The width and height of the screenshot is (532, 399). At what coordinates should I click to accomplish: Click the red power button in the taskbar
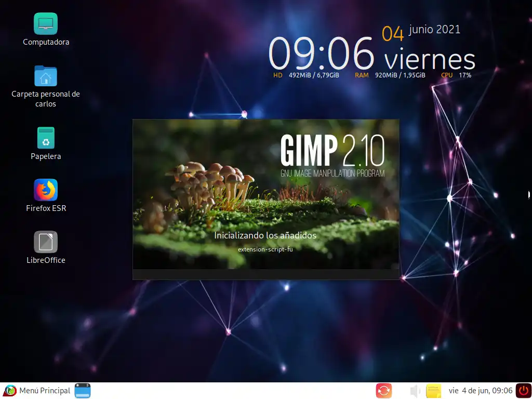click(524, 391)
